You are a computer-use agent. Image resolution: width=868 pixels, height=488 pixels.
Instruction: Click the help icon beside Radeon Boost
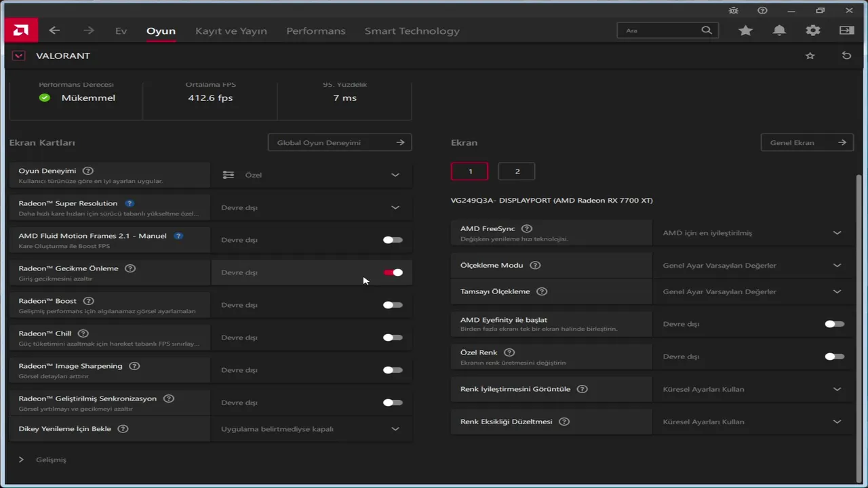point(88,301)
